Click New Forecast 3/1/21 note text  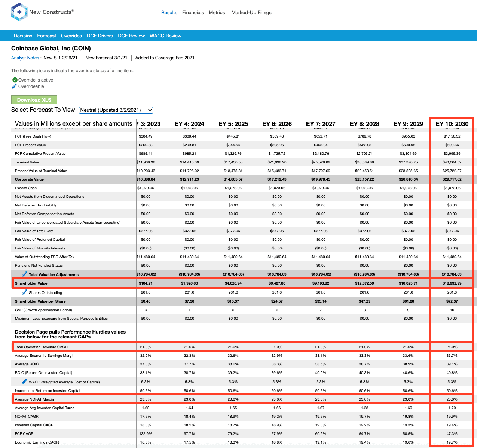click(106, 58)
